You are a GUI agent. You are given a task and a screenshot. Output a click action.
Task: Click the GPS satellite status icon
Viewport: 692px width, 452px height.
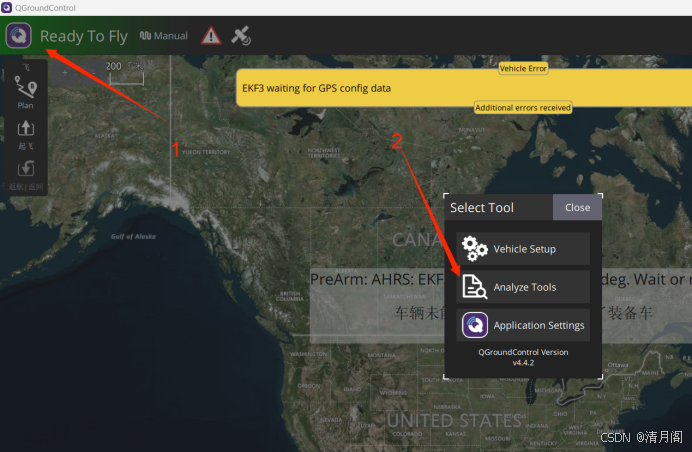coord(241,36)
